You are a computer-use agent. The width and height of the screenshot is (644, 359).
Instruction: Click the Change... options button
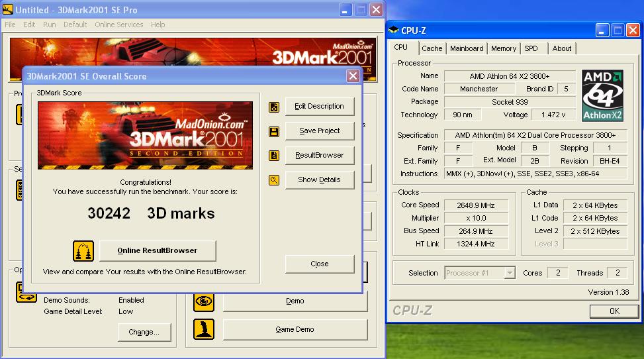[144, 333]
